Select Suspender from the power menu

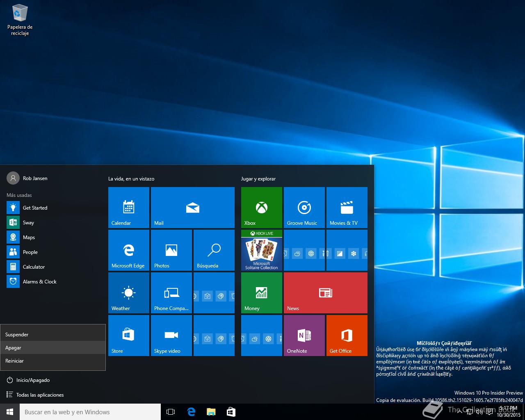click(x=53, y=335)
